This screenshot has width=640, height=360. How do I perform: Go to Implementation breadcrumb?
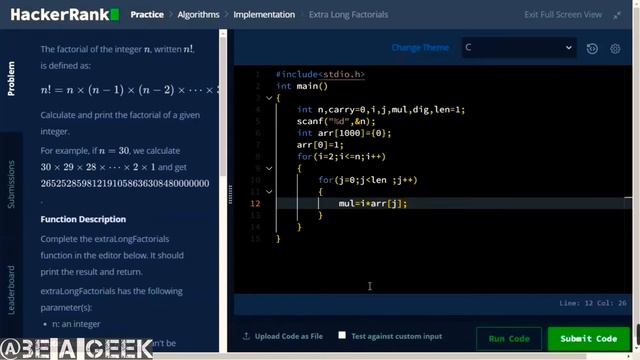pos(264,15)
